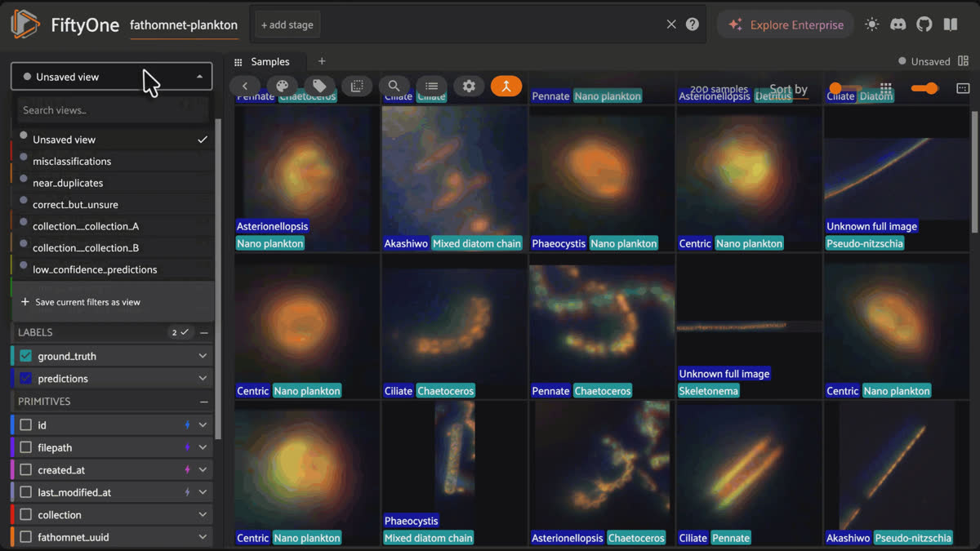
Task: Open the similarity search magnifier icon
Action: tap(394, 86)
